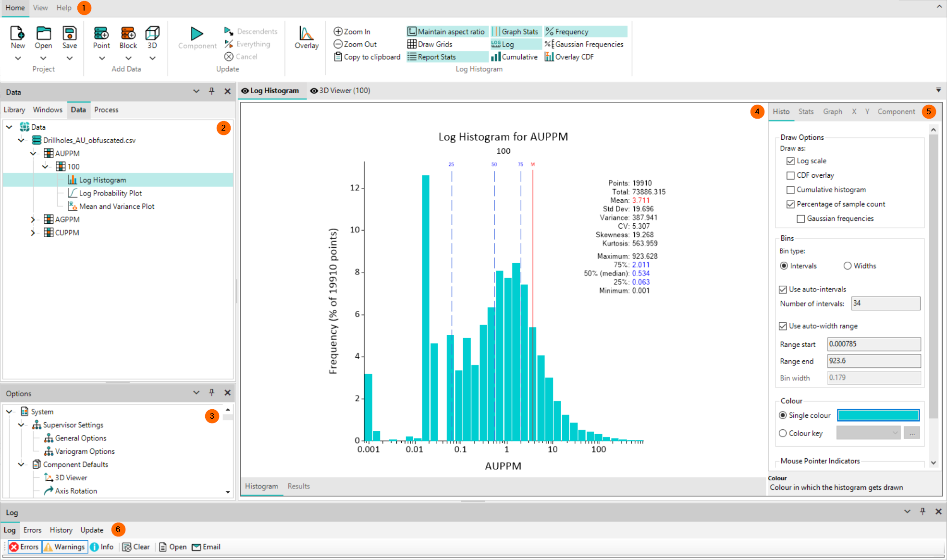Pin the Data panel
Screen dimensions: 947x560
click(x=211, y=91)
